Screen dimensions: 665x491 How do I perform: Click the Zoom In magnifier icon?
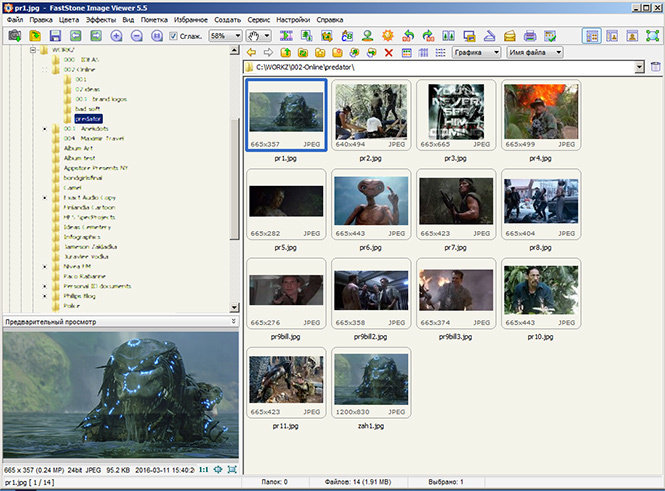point(116,36)
